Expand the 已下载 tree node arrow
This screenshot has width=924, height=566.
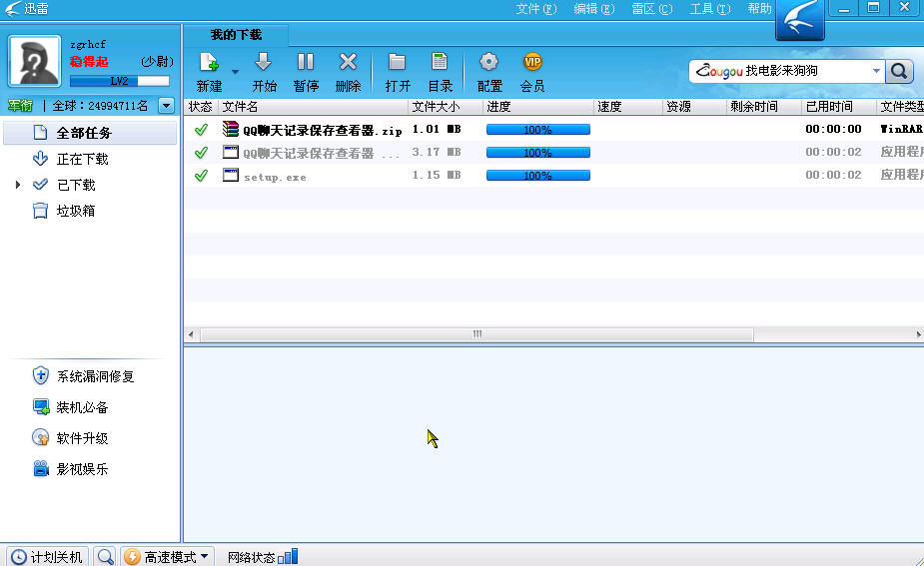[18, 185]
